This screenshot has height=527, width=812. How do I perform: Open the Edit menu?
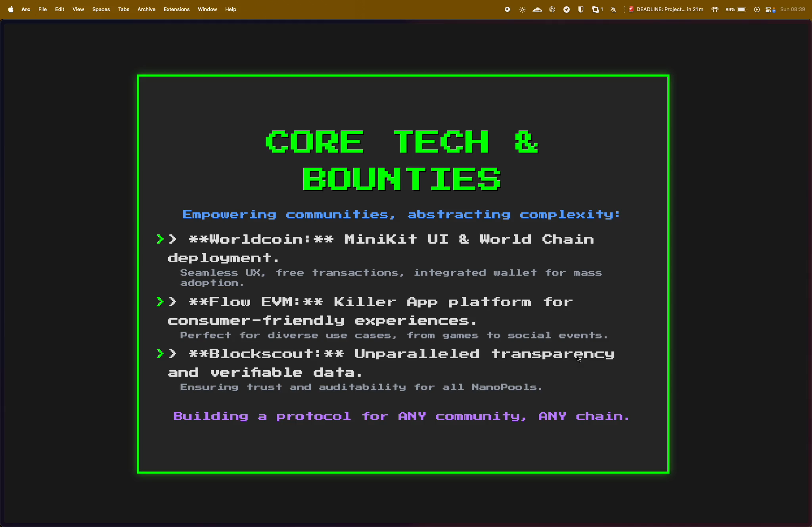[59, 9]
